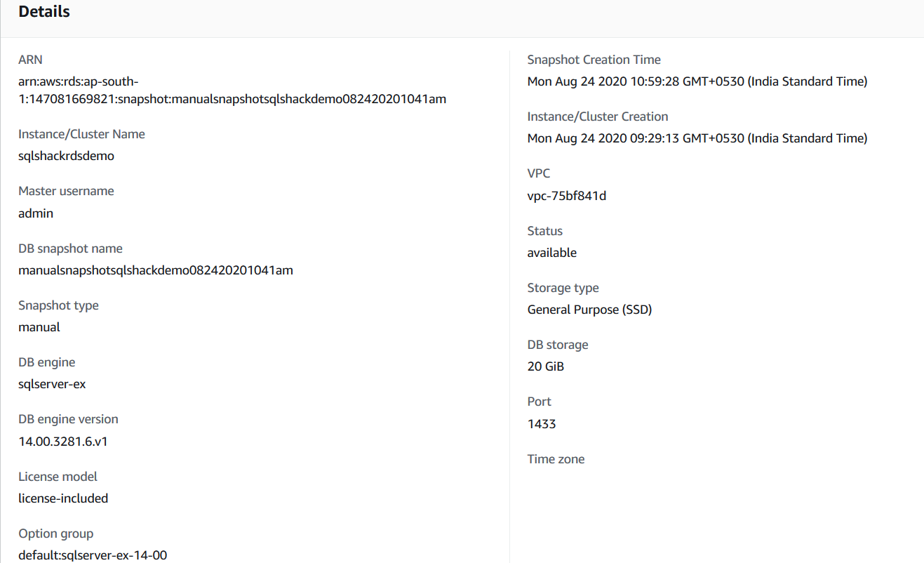Click the admin master username value
924x563 pixels.
pyautogui.click(x=36, y=213)
